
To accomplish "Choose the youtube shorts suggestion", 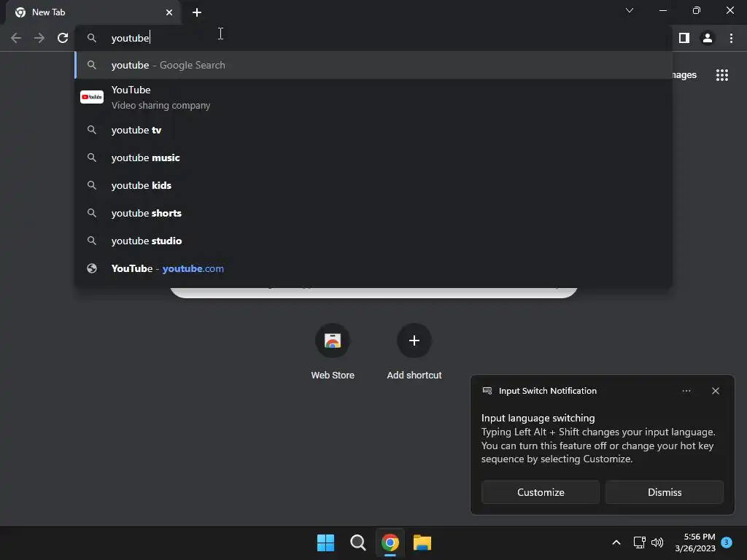I will [x=373, y=213].
